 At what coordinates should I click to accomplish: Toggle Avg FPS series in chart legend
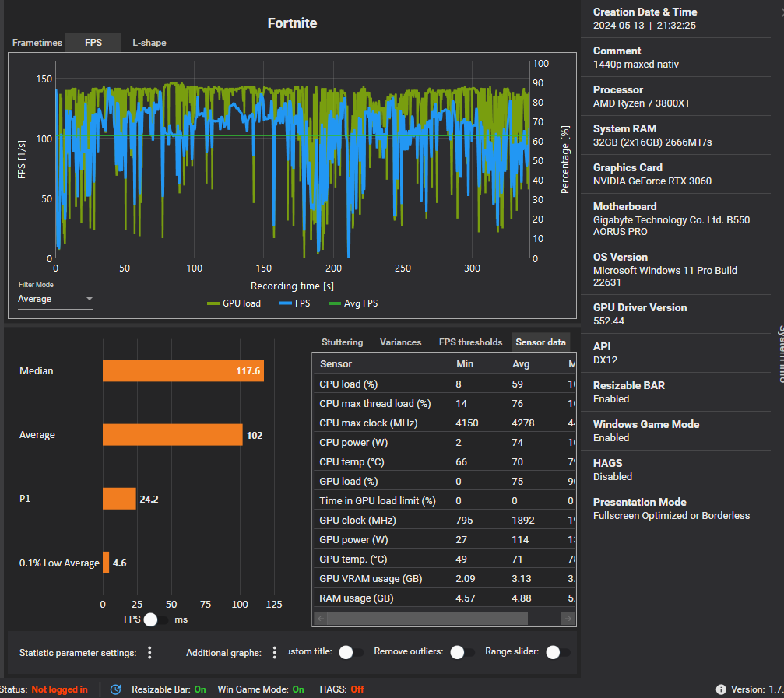pyautogui.click(x=353, y=303)
